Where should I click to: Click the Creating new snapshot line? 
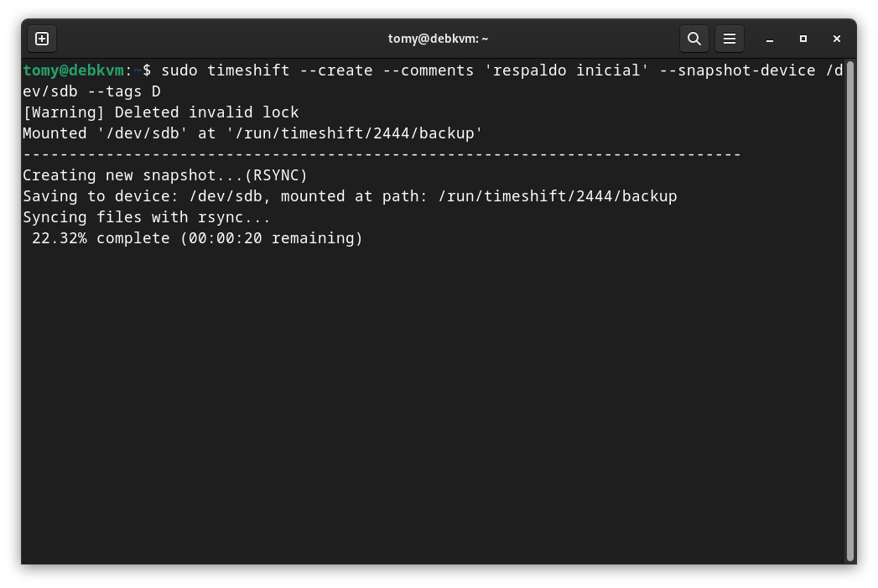[x=165, y=175]
